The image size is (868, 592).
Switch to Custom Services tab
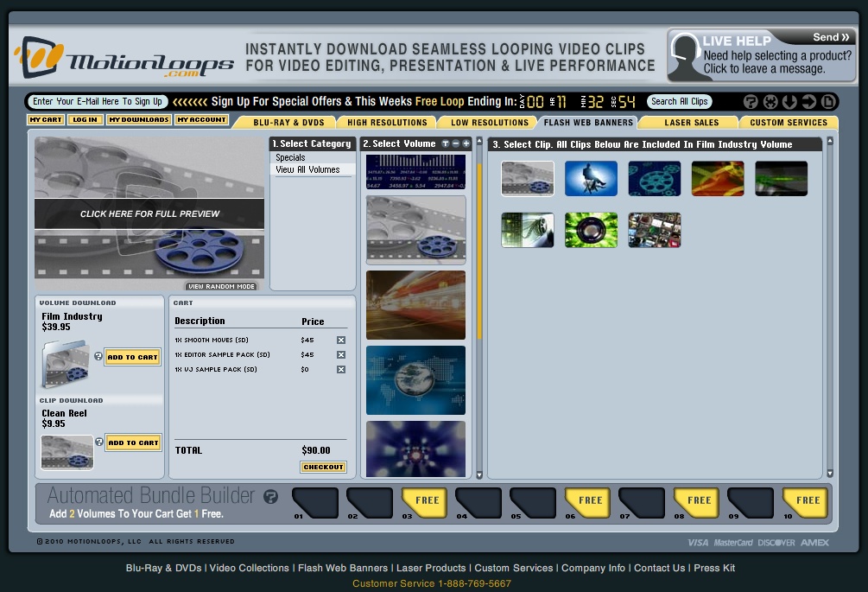(789, 123)
